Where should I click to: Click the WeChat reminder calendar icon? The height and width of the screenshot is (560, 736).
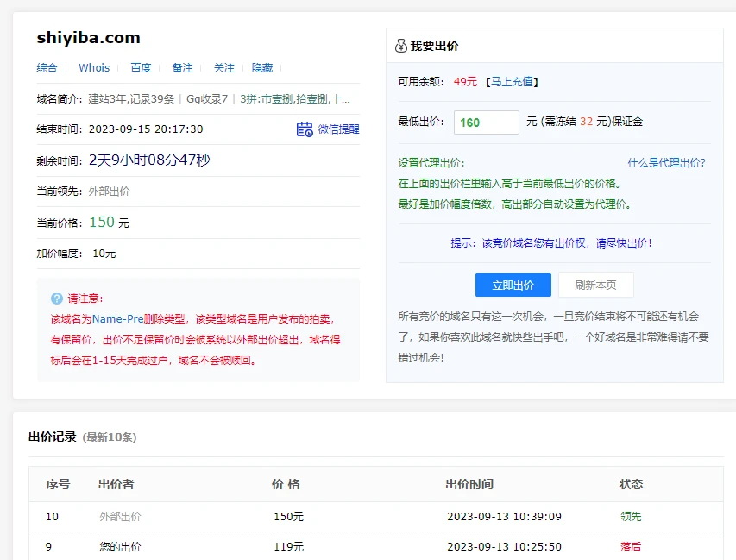point(305,129)
